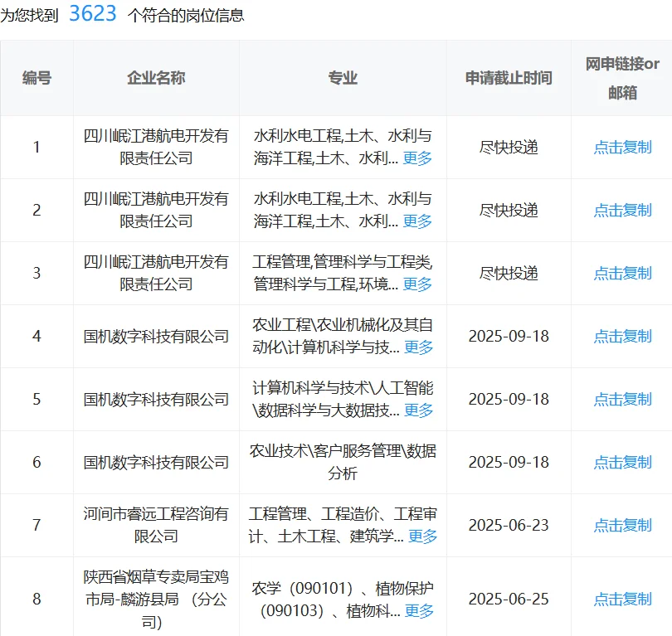The width and height of the screenshot is (672, 636).
Task: Click the 网申链接or邮箱 column header
Action: tap(622, 78)
